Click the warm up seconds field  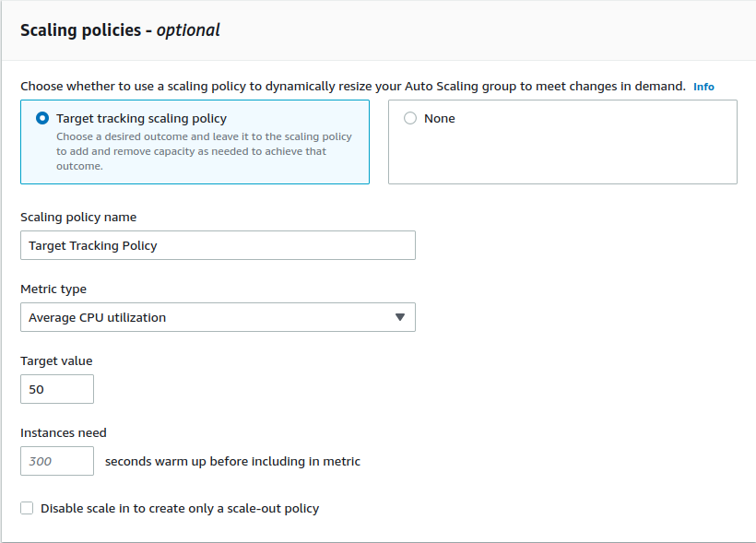pyautogui.click(x=56, y=461)
